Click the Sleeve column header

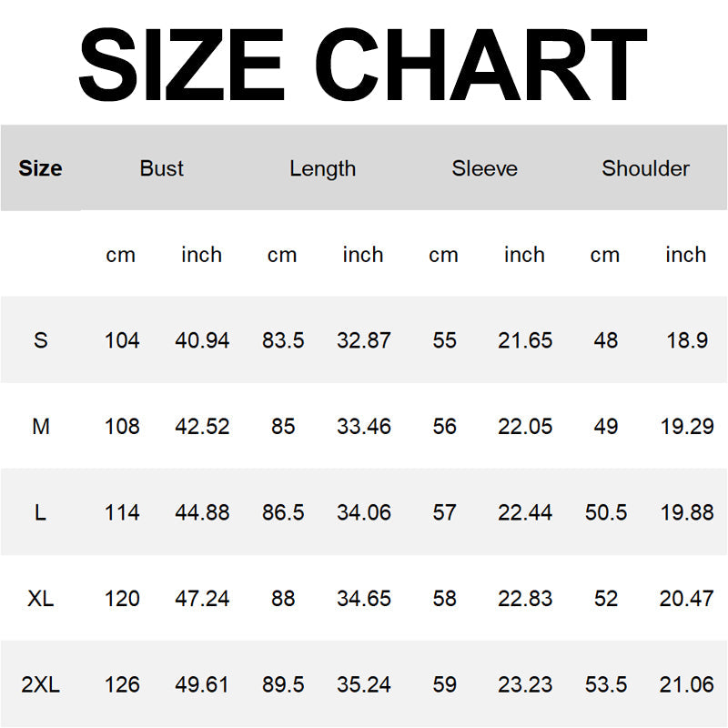484,168
